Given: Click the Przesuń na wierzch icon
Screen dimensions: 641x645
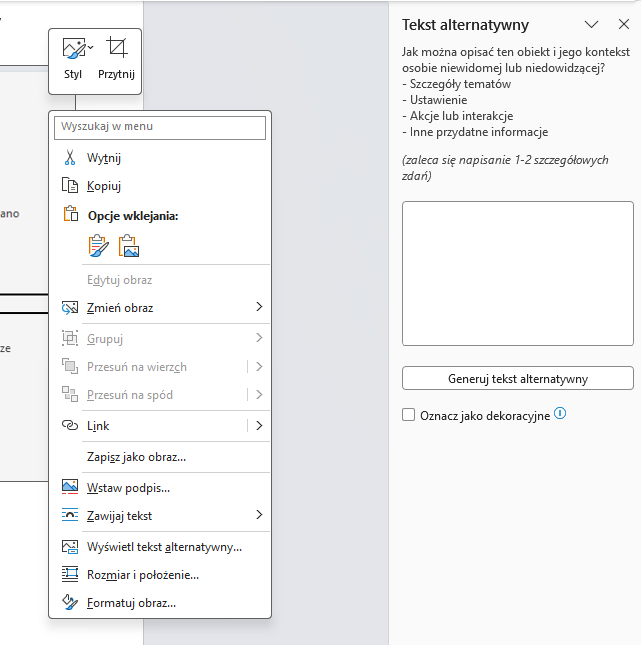Looking at the screenshot, I should tap(70, 366).
